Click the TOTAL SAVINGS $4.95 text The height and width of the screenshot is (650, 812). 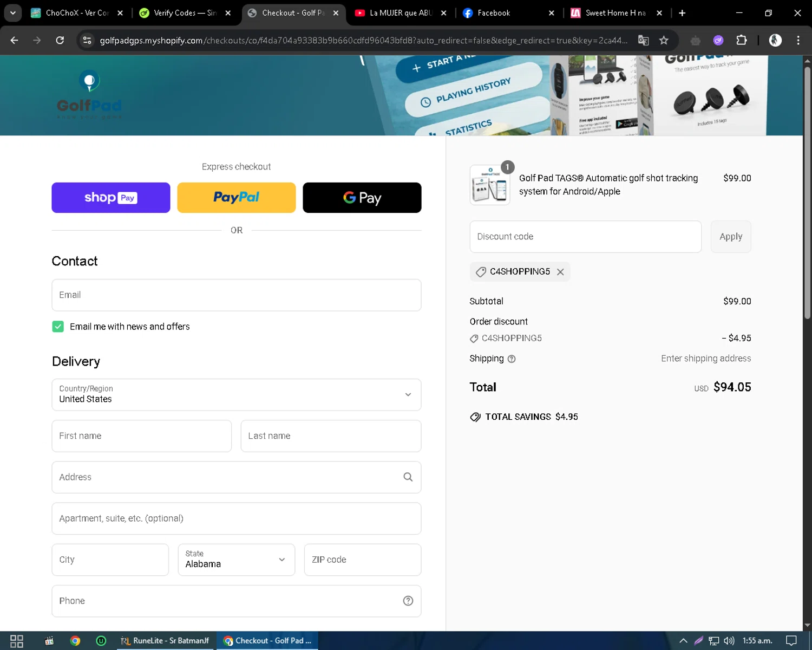coord(532,417)
